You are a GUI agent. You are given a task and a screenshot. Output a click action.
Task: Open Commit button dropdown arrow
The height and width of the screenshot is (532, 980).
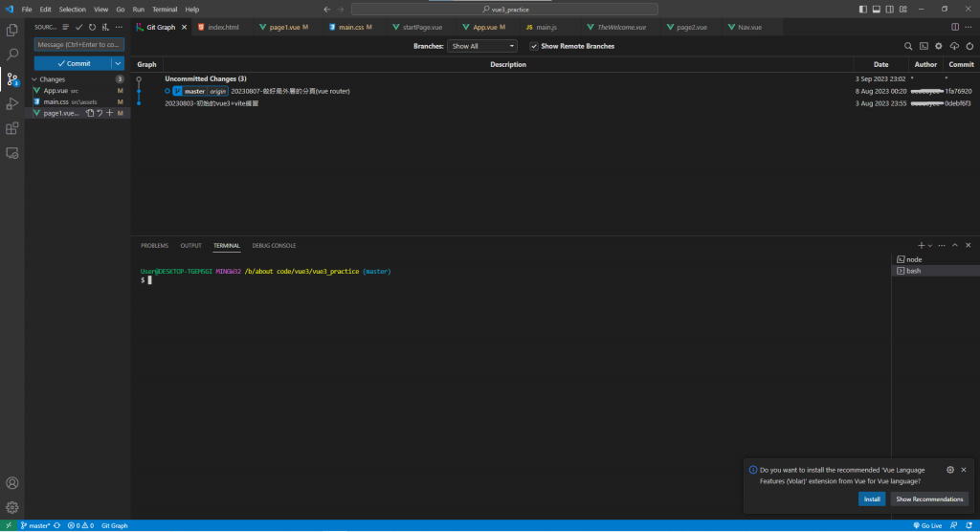tap(118, 63)
